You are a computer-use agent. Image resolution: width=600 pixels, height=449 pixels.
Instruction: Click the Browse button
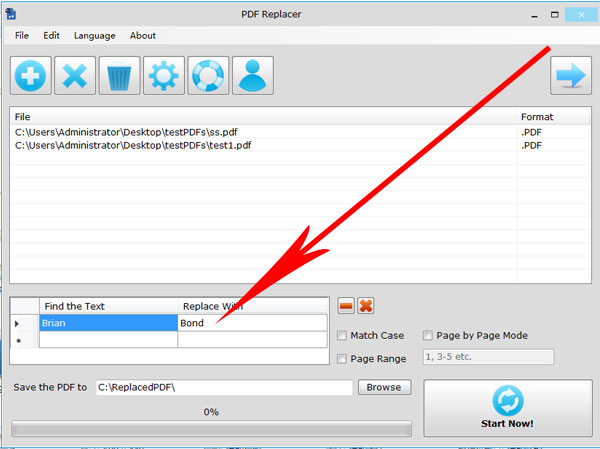pos(384,387)
